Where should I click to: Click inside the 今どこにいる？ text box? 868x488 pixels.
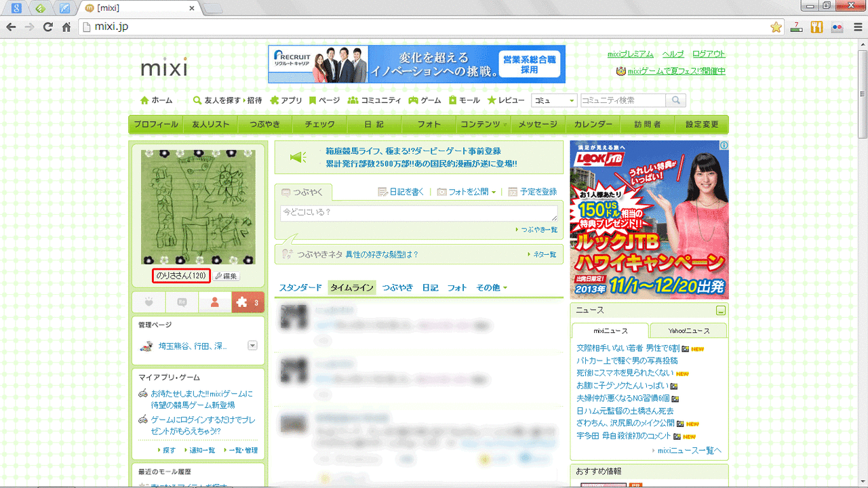(x=418, y=213)
